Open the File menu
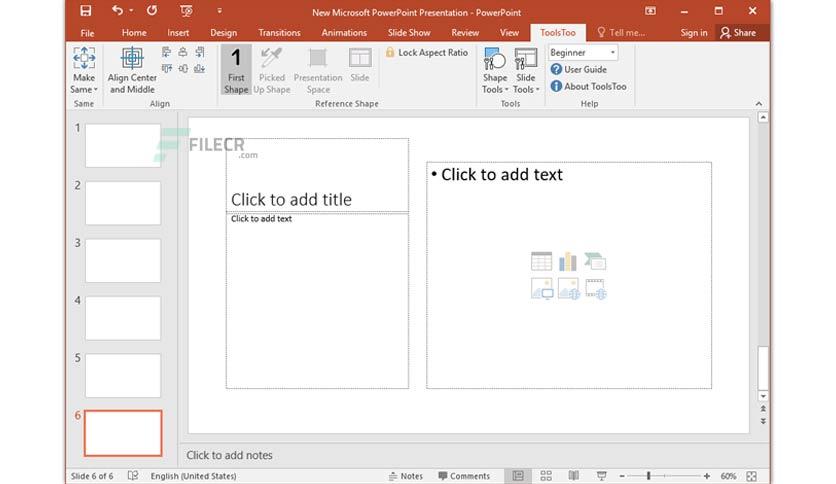Viewport: 836px width, 484px height. coord(87,33)
